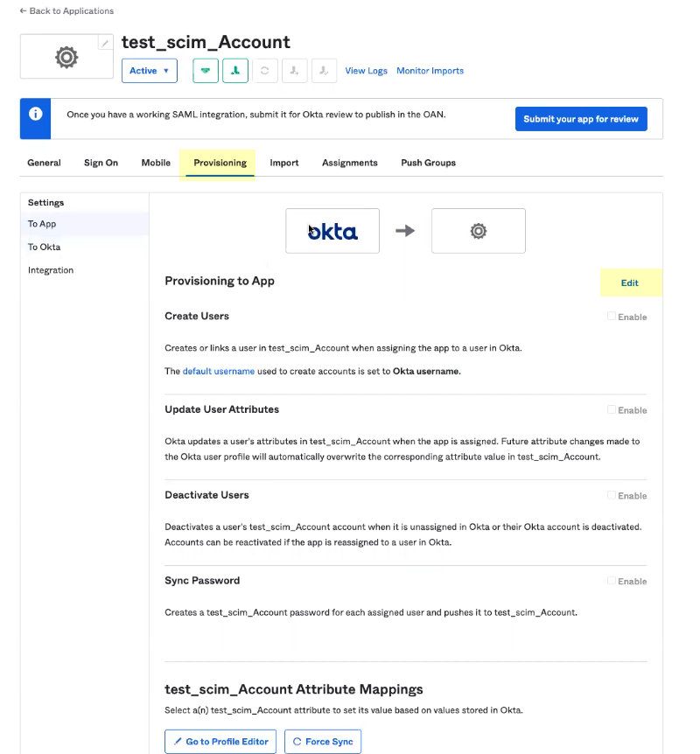
Task: Click the Okta logo box
Action: [x=332, y=231]
